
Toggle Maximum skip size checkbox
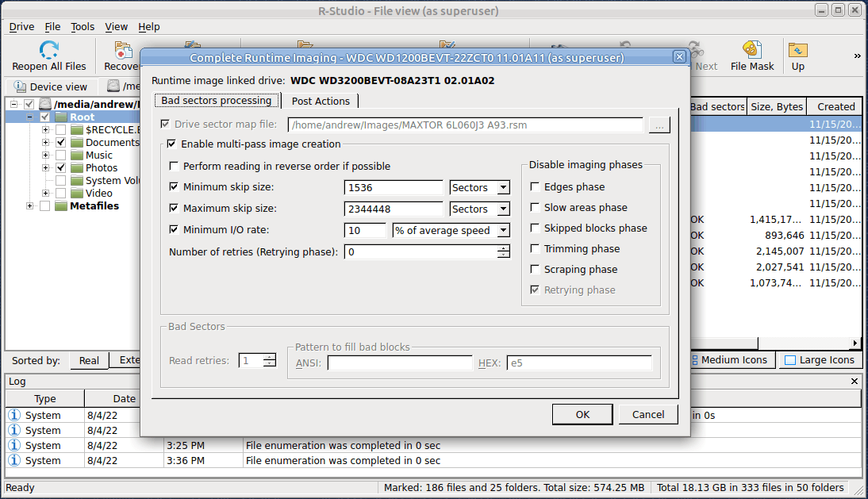174,208
